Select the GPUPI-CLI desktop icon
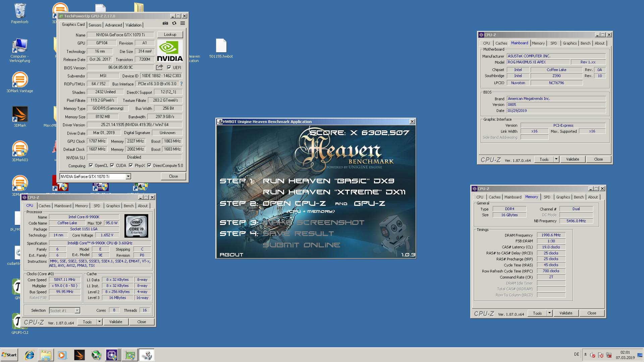The width and height of the screenshot is (644, 362). (x=20, y=324)
